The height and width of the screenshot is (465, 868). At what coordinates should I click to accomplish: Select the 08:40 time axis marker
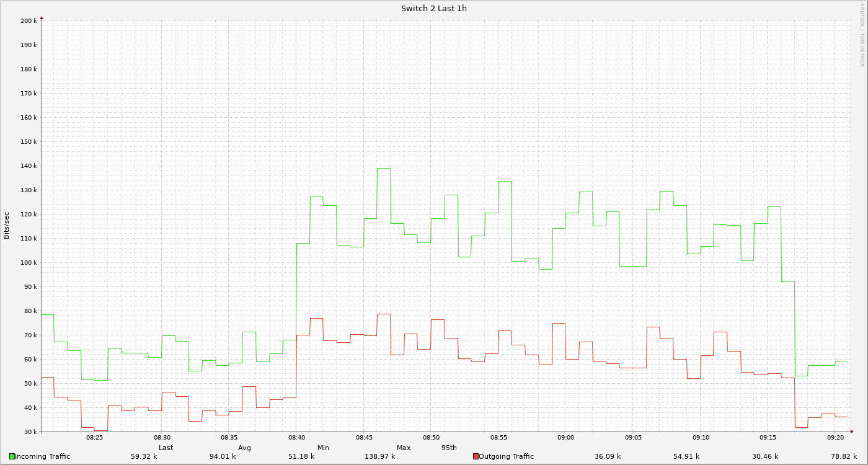pos(296,438)
